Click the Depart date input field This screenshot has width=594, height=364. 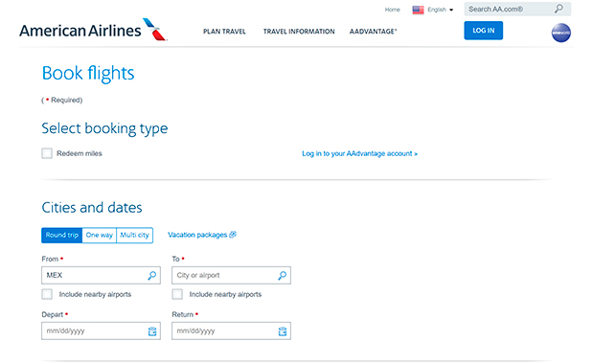[101, 331]
